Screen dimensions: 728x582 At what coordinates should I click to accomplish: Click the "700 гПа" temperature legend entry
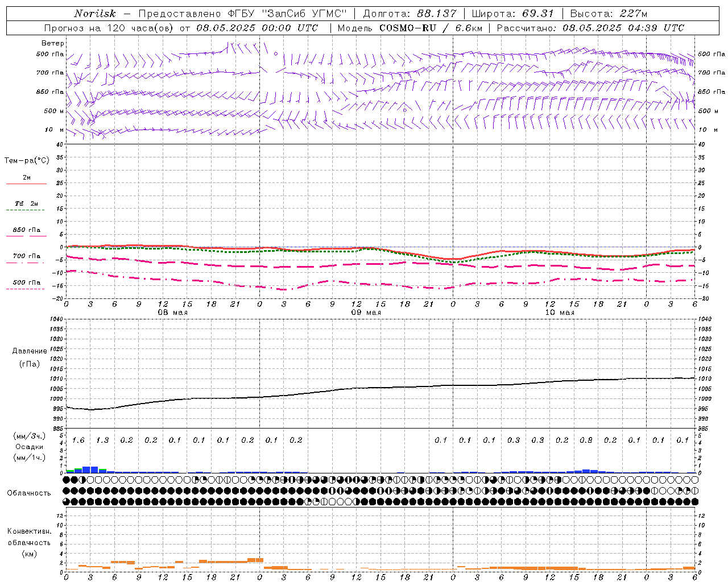coord(27,259)
